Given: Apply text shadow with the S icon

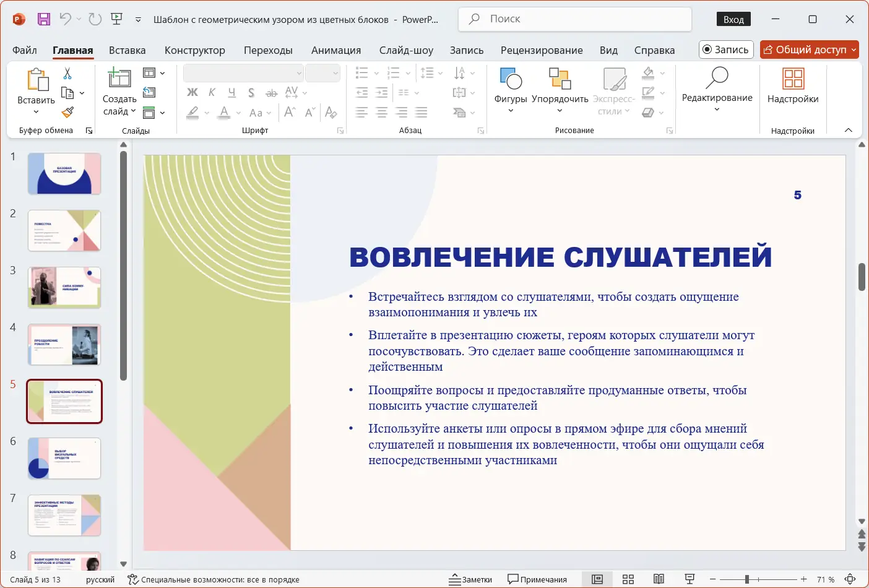Looking at the screenshot, I should [x=251, y=92].
